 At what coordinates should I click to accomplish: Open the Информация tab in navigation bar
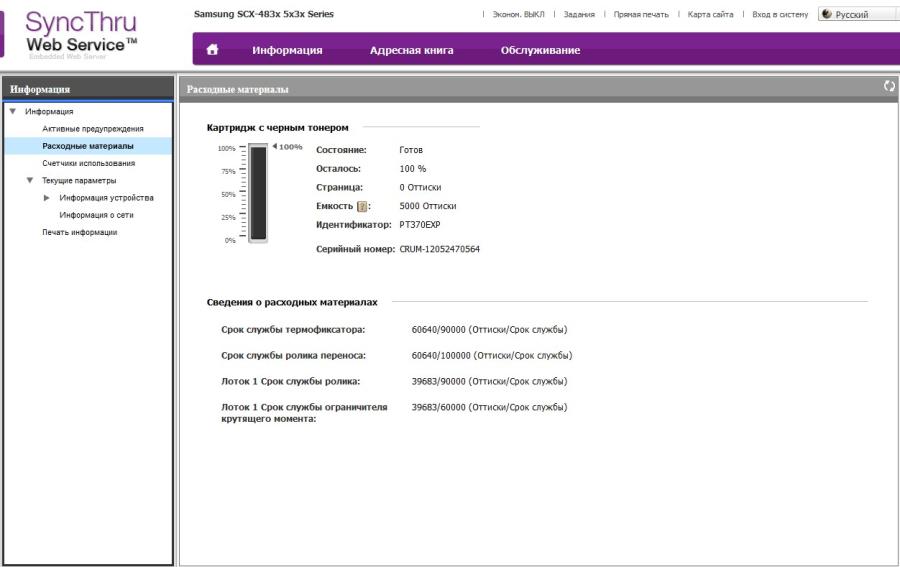click(287, 50)
